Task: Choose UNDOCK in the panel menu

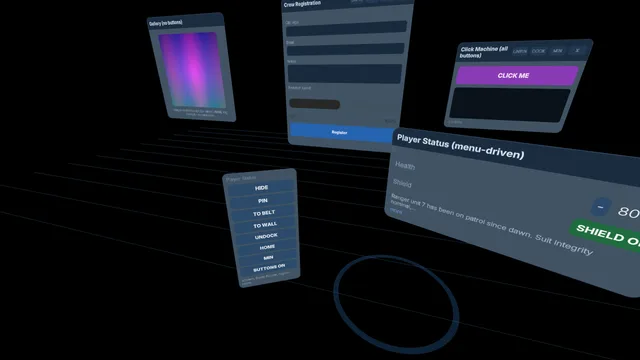Action: click(x=266, y=236)
